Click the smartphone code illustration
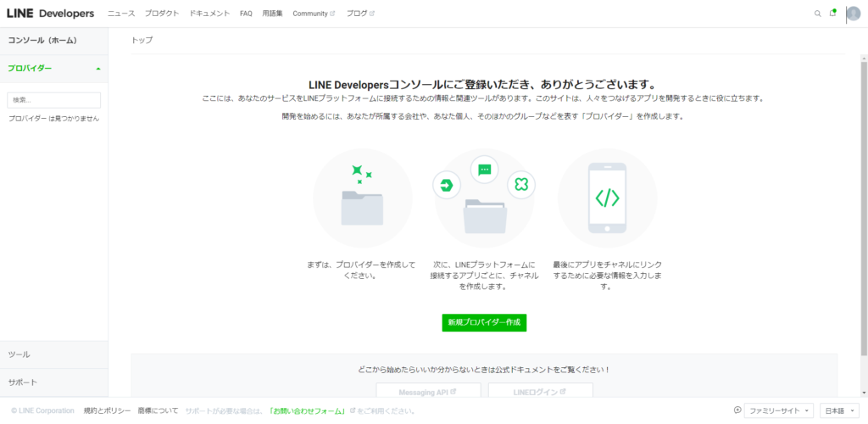Screen dimensions: 868x424 pos(607,198)
